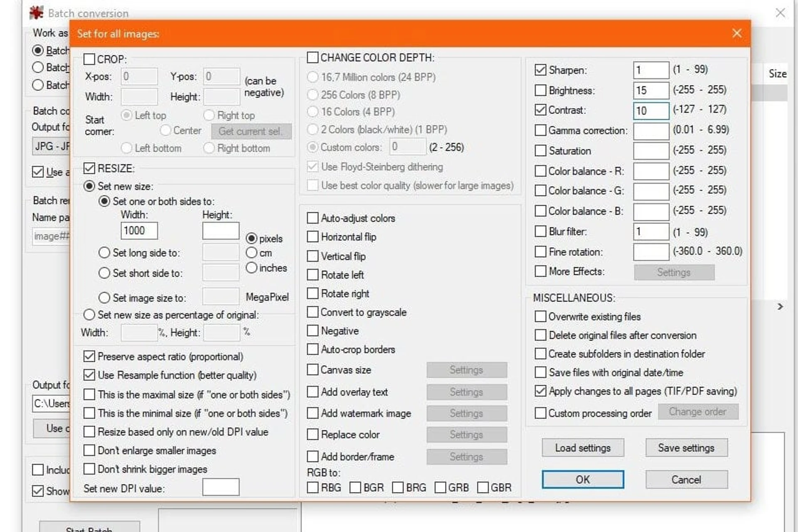798x532 pixels.
Task: Click the resize Width field containing 1000
Action: tap(139, 231)
